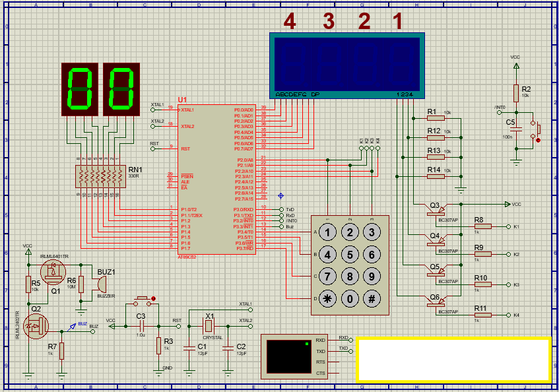Select the AT89C52 microcontroller U1 body
Image resolution: width=559 pixels, height=392 pixels.
(x=216, y=180)
